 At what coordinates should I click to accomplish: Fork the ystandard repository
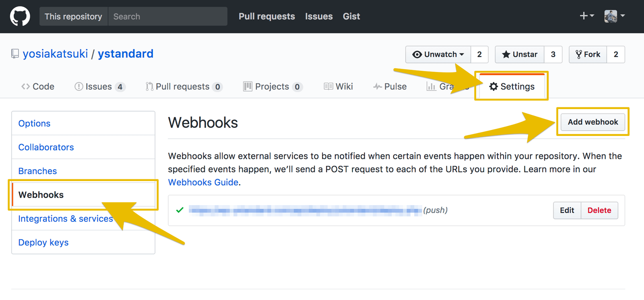pyautogui.click(x=588, y=54)
